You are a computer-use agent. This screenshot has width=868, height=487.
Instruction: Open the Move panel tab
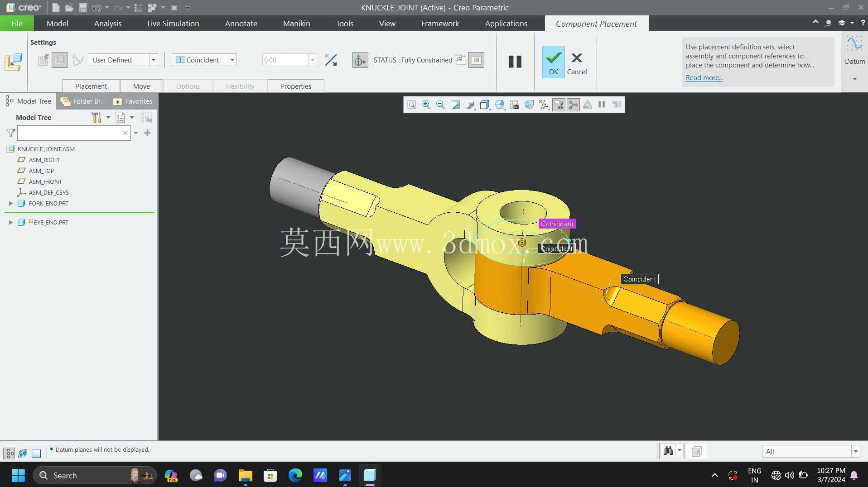[x=141, y=86]
